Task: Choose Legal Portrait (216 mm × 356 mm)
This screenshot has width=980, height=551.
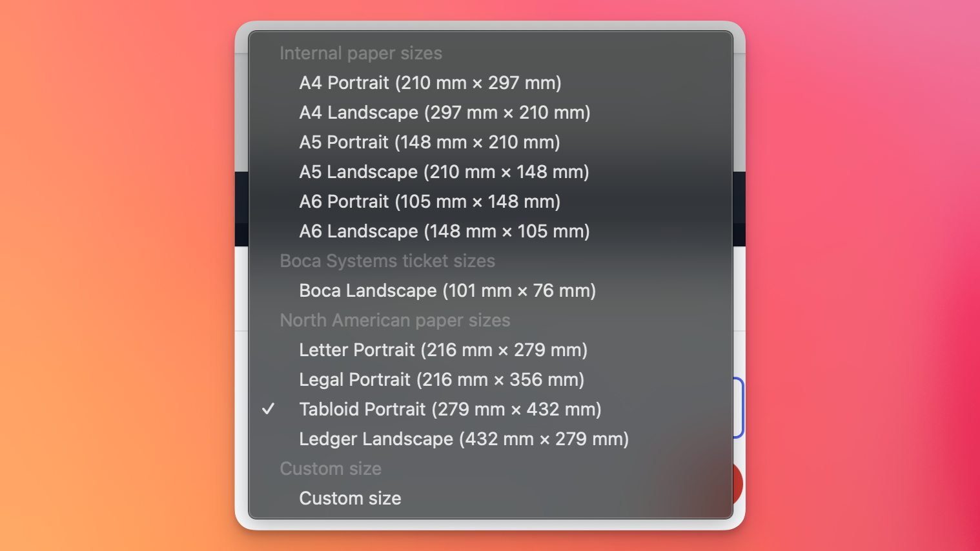Action: (441, 379)
